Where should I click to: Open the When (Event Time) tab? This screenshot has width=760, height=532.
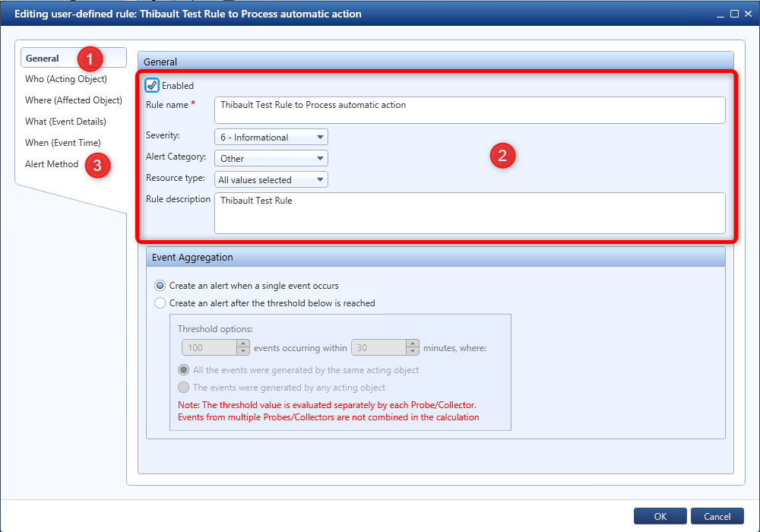[63, 143]
